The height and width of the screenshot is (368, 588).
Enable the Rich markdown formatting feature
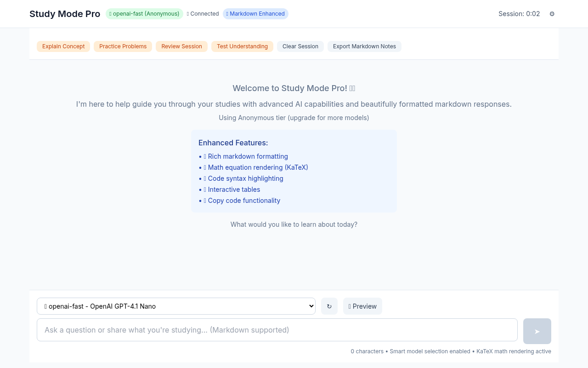point(248,156)
